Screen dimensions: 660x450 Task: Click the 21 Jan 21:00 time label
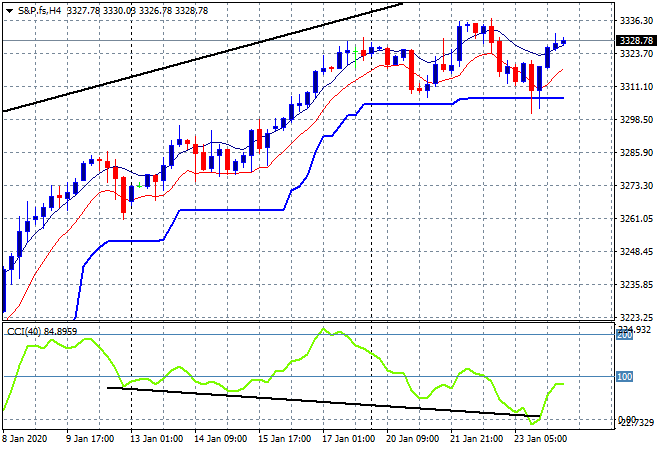point(476,439)
